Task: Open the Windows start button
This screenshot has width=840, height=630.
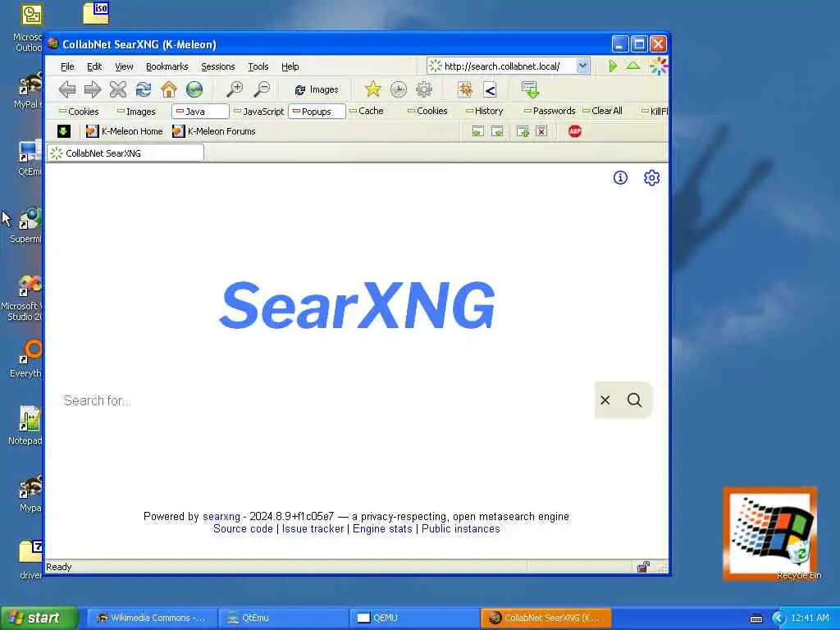Action: [x=39, y=618]
